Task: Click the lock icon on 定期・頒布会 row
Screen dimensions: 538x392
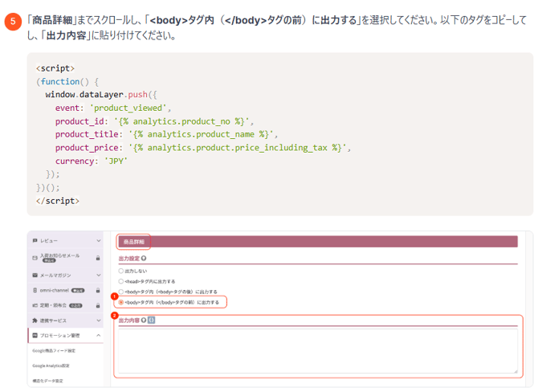Action: (x=98, y=304)
